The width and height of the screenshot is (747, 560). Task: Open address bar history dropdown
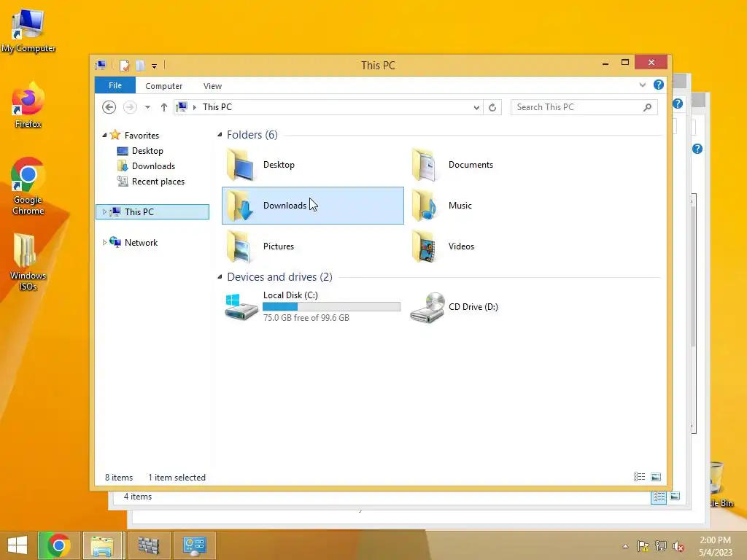coord(476,107)
